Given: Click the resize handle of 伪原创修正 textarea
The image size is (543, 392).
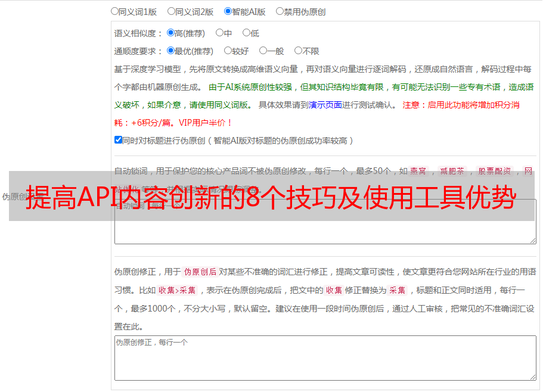Looking at the screenshot, I should tap(532, 377).
